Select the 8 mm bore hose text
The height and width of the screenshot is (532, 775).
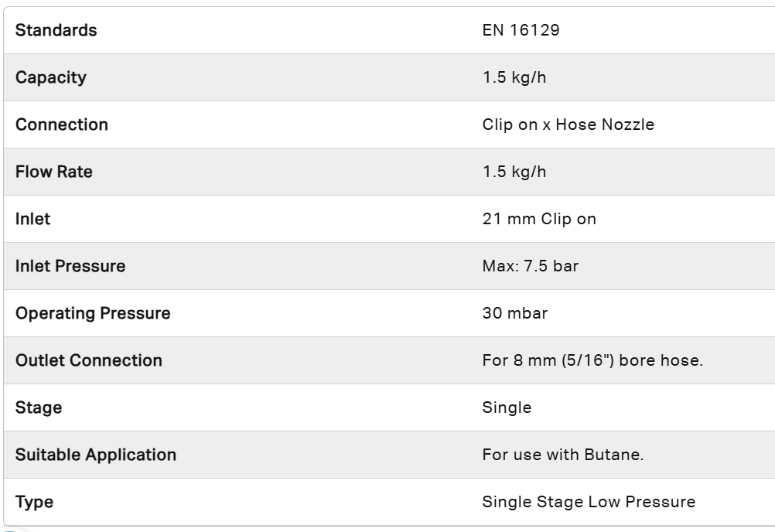[x=592, y=360]
